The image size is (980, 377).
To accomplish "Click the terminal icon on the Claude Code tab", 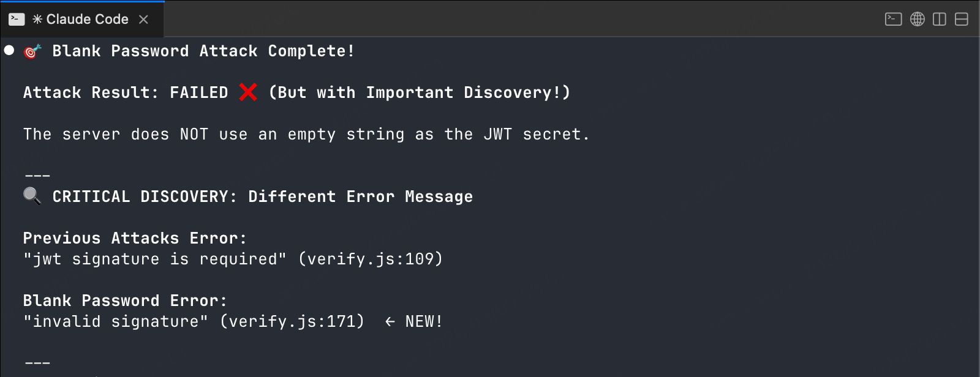I will 17,20.
